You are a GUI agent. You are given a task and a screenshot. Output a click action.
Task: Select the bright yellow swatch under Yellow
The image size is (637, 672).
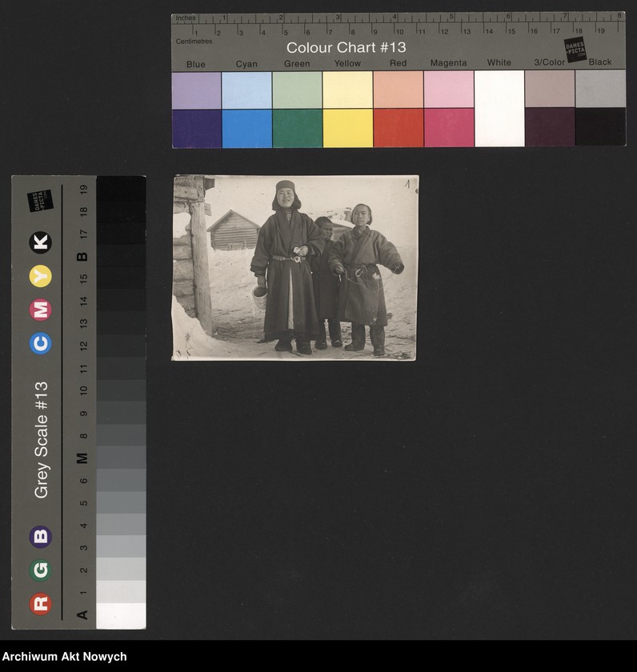(x=347, y=128)
